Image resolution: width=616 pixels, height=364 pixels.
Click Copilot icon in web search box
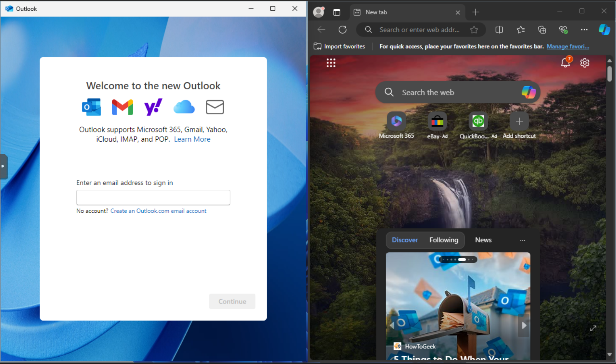click(x=529, y=92)
